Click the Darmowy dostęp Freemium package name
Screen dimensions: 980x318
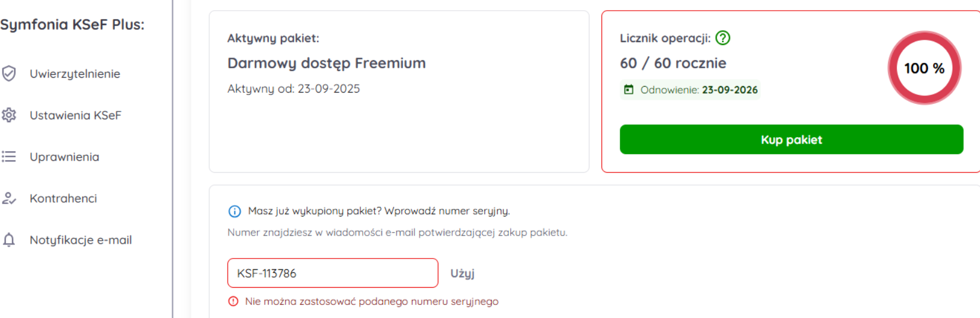[326, 63]
